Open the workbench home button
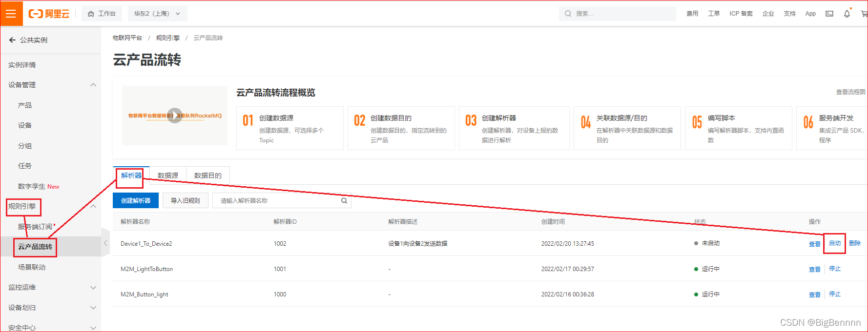 [x=102, y=14]
